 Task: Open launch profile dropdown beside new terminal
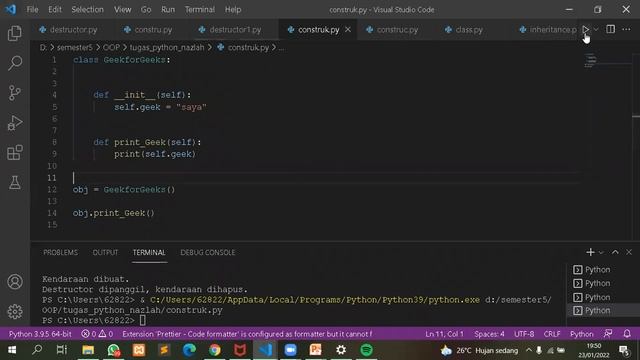pos(601,253)
